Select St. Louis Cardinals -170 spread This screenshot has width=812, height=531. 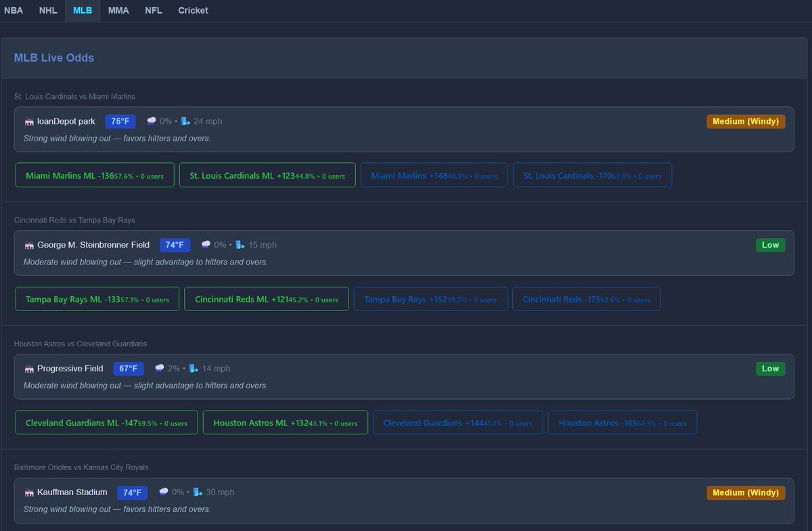coord(593,175)
